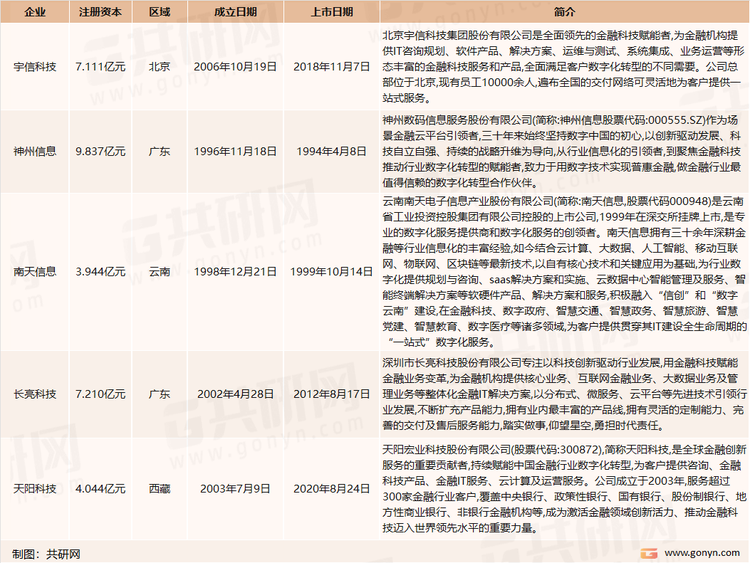This screenshot has width=750, height=563.
Task: Click the 简介 column header
Action: click(x=564, y=12)
